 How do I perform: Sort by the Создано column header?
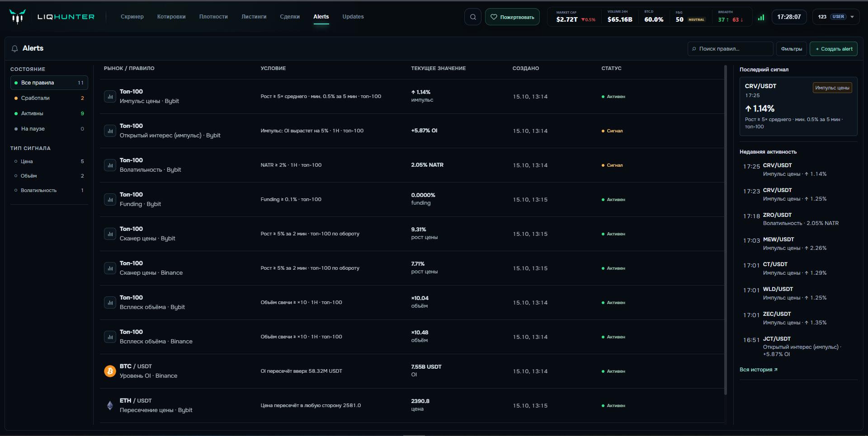[x=525, y=68]
